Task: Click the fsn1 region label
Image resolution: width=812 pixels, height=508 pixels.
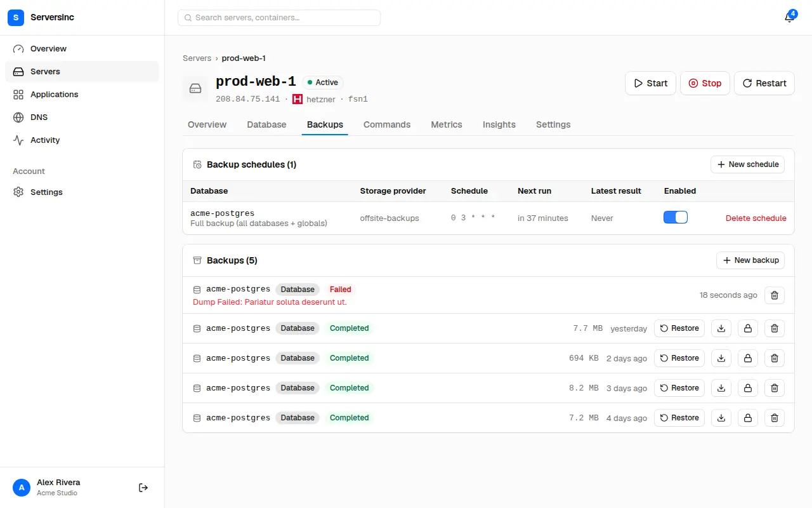Action: click(358, 99)
